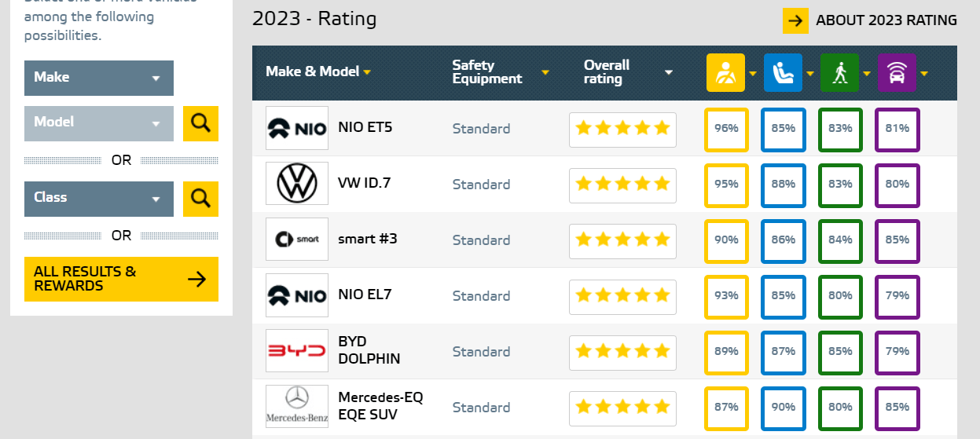Open the About 2023 Rating link

870,20
